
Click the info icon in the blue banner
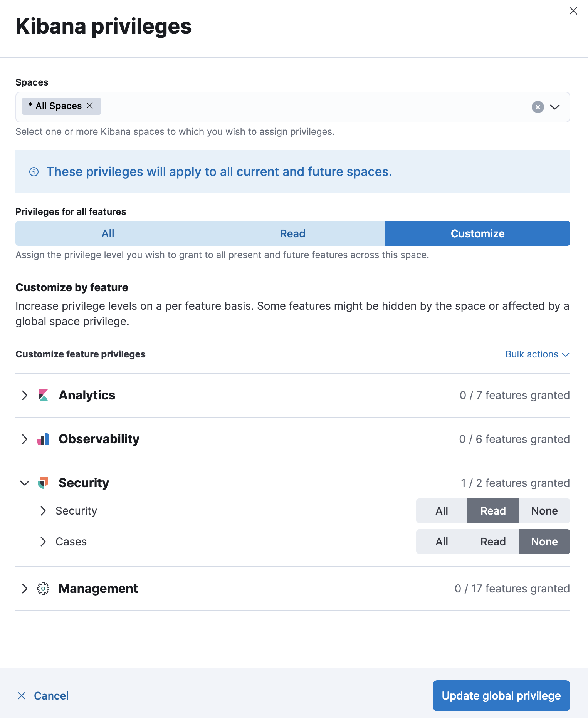tap(34, 172)
